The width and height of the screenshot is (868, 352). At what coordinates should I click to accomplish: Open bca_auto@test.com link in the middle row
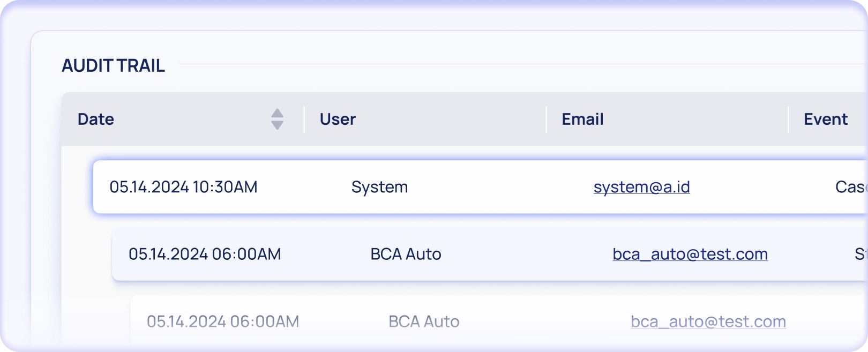(x=690, y=254)
